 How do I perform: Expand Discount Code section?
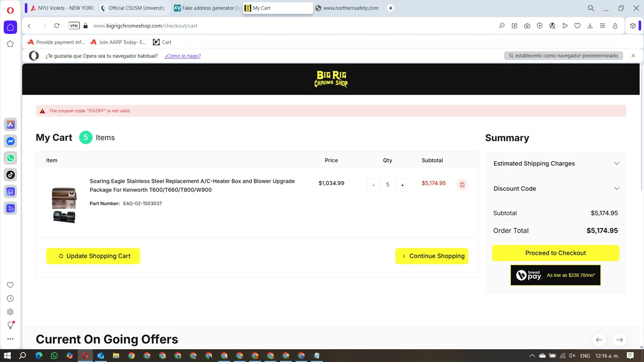coord(556,189)
